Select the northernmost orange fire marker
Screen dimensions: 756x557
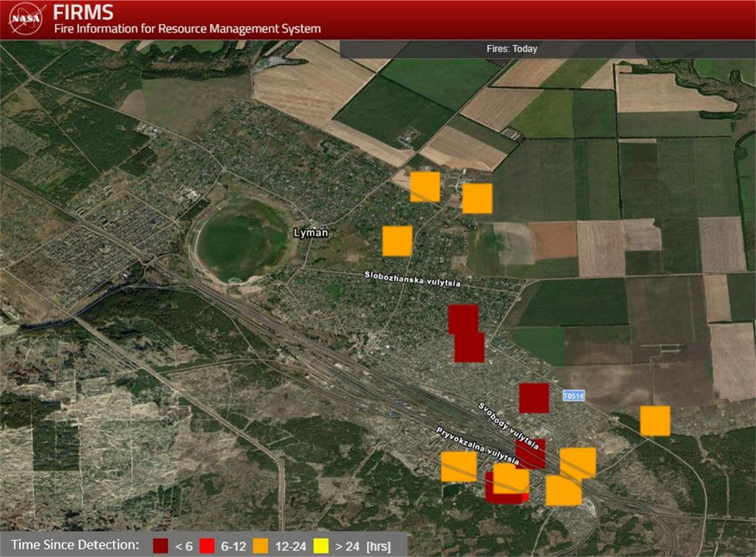point(425,186)
